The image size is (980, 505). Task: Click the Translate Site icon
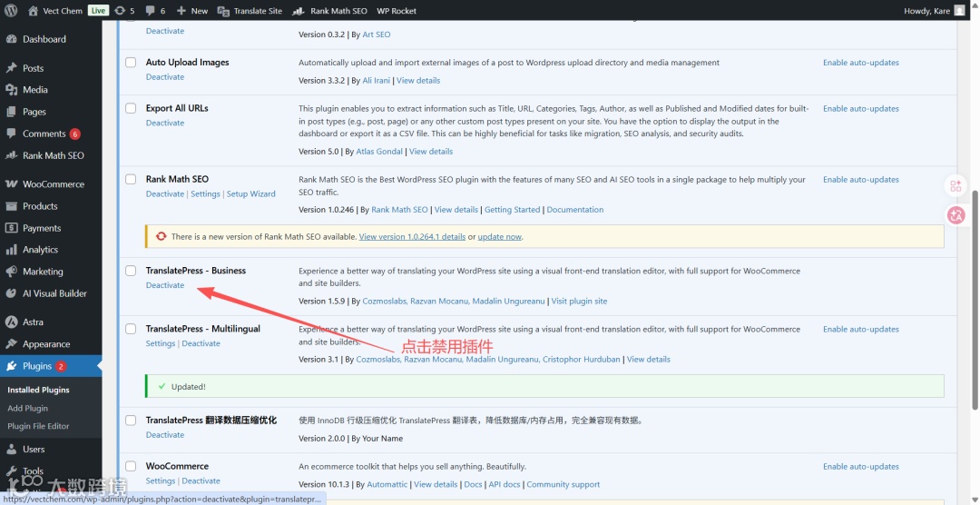[x=223, y=11]
